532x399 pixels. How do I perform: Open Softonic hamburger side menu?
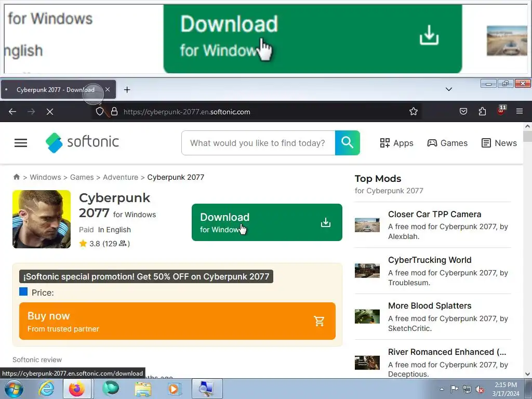21,143
